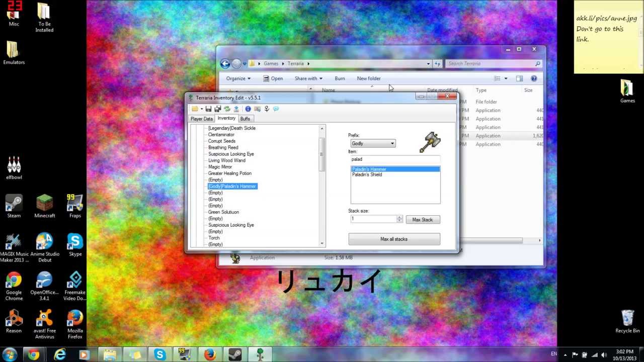Click the Type column header in Explorer

pyautogui.click(x=481, y=90)
